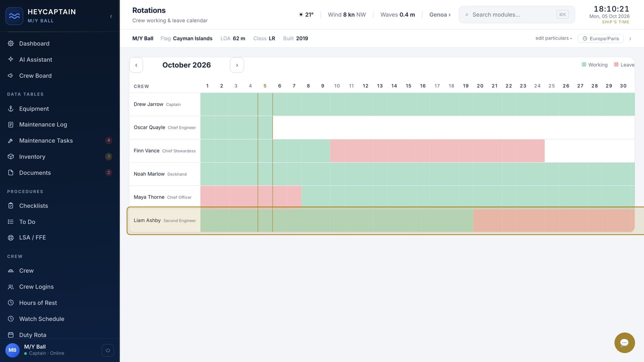Open the Dashboard module
Screen dimensions: 644x362
click(60, 43)
